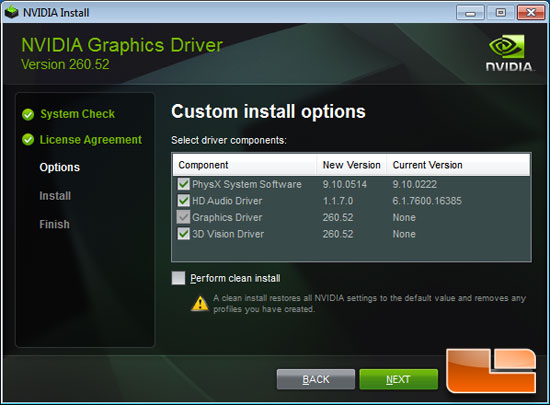Select the Finish step in the sidebar
The image size is (550, 405).
54,224
